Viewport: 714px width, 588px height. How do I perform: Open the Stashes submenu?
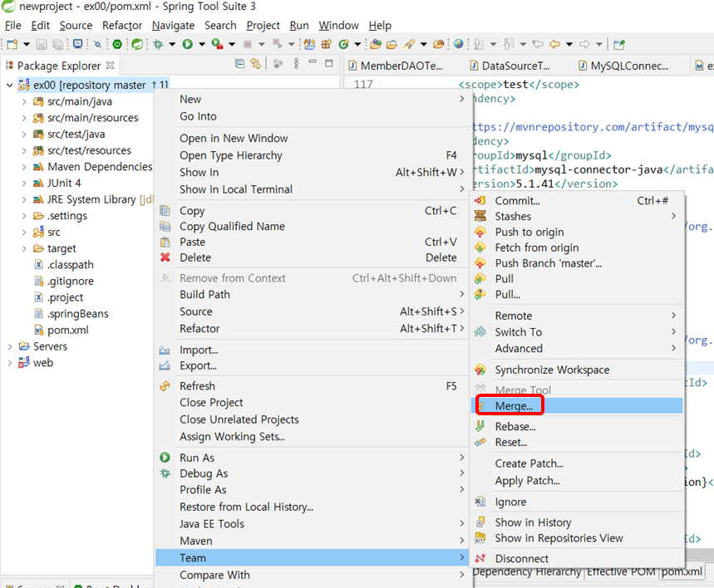coord(577,216)
